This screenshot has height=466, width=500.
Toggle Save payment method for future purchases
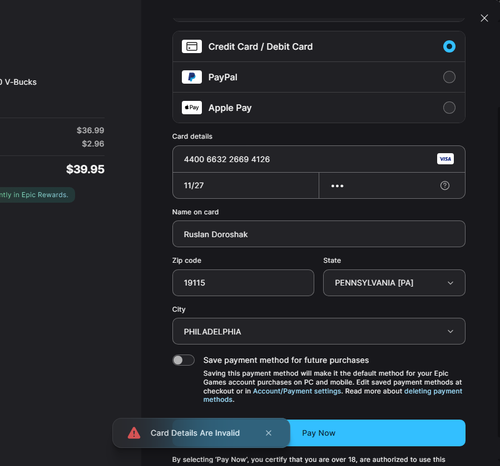pos(183,360)
